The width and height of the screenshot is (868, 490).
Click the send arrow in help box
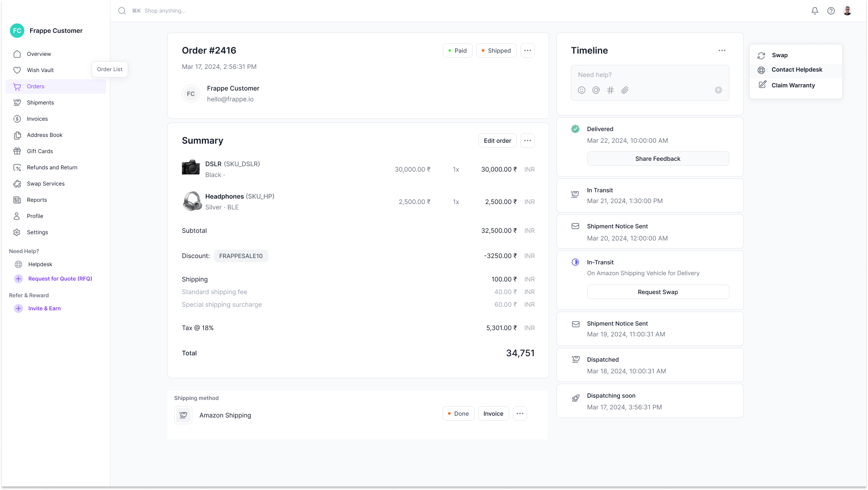point(719,90)
